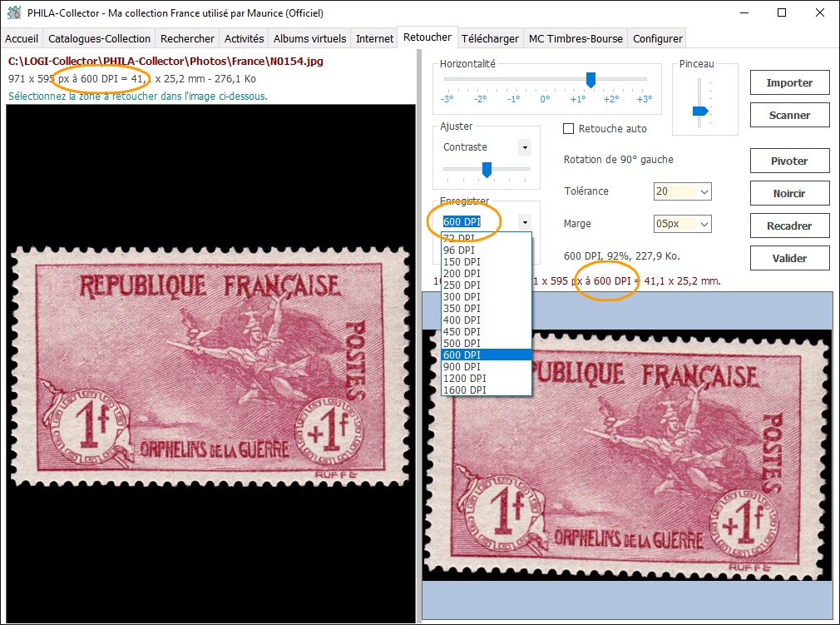Choose 200 DPI from the list
840x625 pixels.
487,274
